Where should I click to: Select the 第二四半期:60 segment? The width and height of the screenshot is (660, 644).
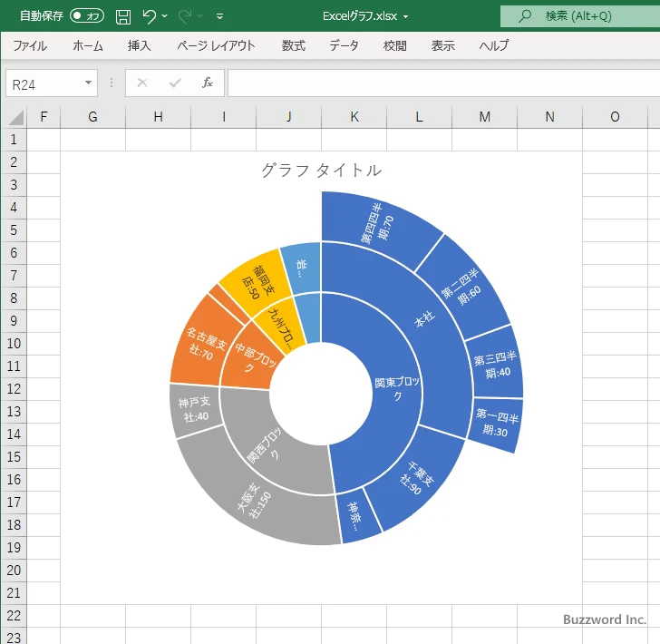click(462, 288)
